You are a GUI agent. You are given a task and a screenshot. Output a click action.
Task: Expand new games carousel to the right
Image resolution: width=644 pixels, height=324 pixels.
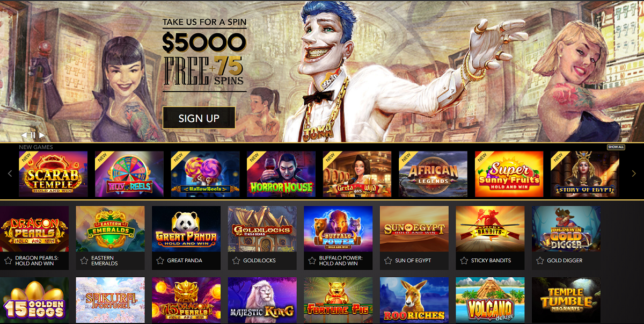[x=634, y=174]
